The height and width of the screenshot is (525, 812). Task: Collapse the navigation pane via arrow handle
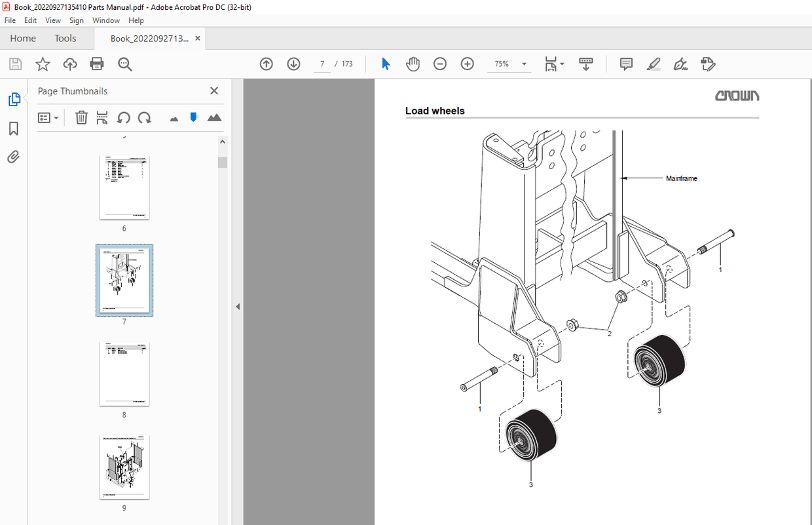(x=237, y=305)
